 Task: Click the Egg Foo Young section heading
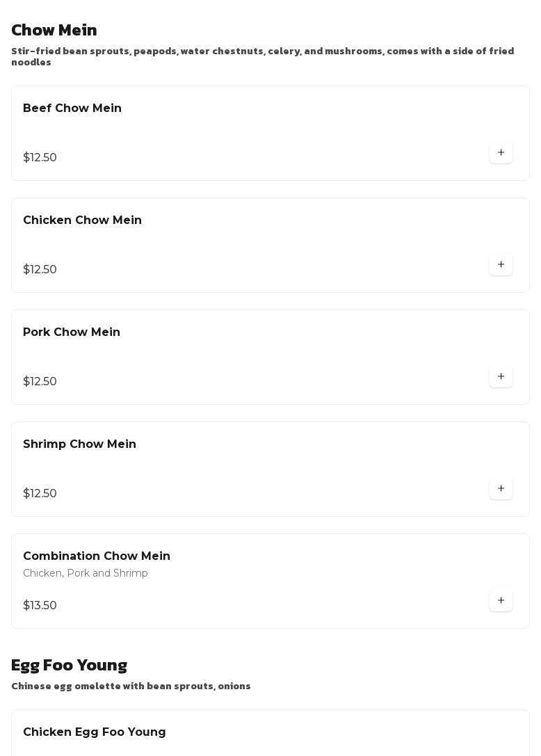(x=69, y=666)
